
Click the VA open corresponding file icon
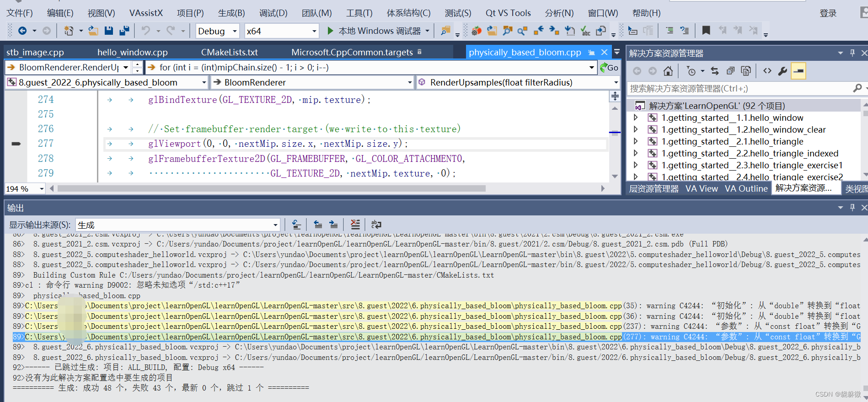coord(492,31)
